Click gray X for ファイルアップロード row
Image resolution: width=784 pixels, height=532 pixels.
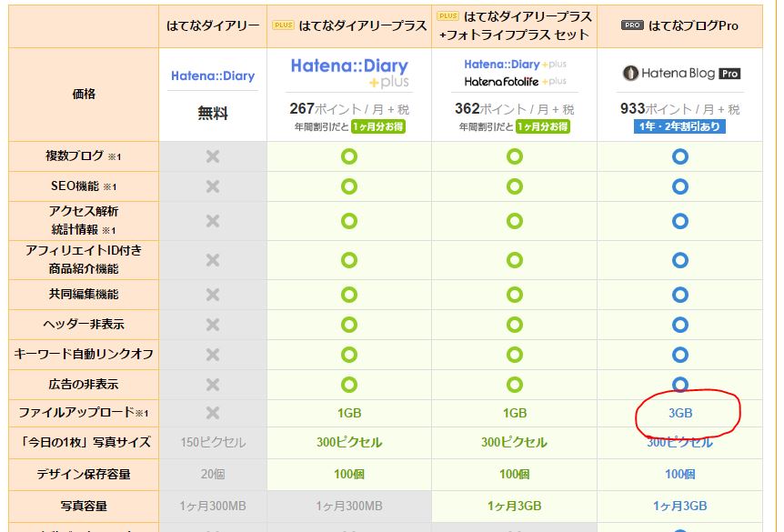213,413
